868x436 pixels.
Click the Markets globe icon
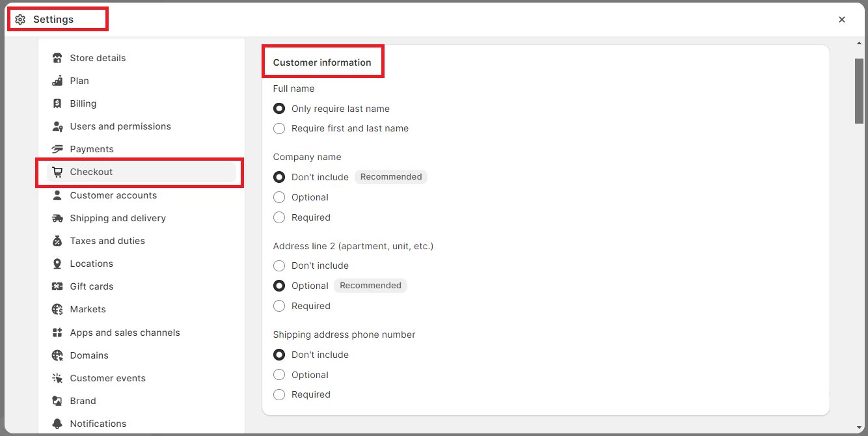pos(57,309)
